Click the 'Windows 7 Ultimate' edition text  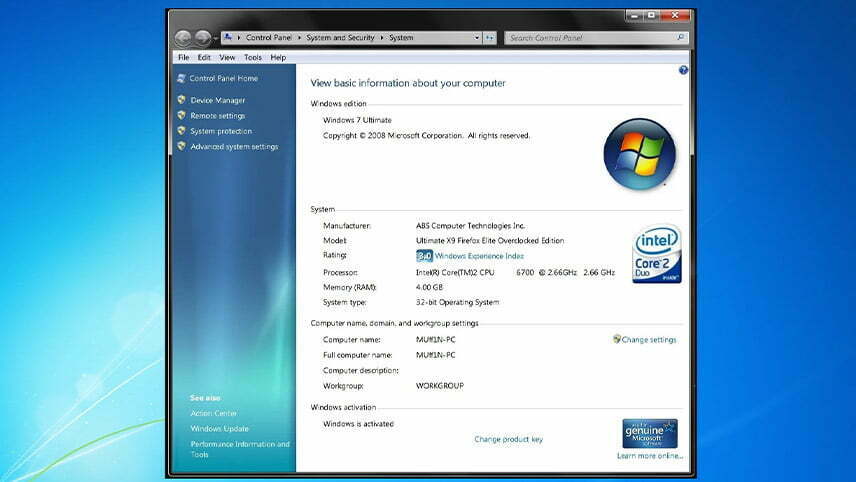pos(357,120)
